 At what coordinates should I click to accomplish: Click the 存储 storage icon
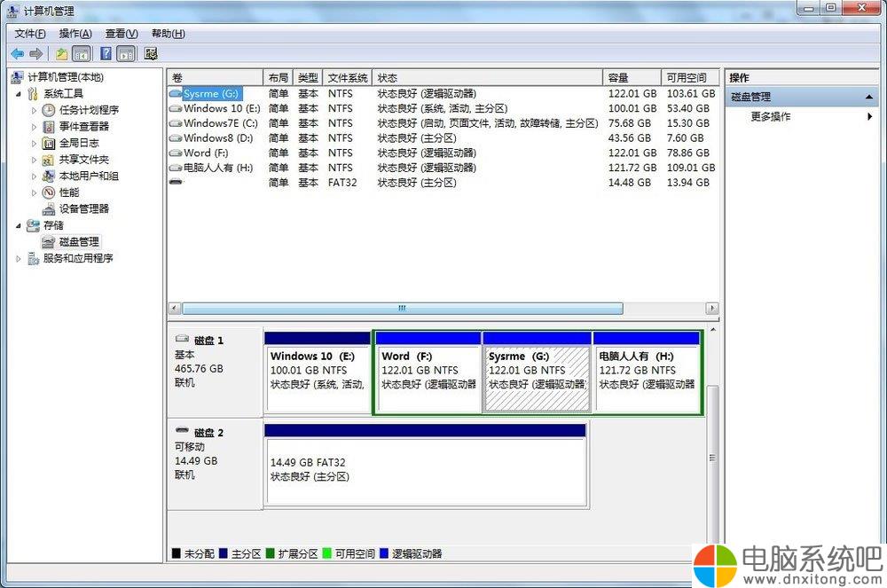34,225
